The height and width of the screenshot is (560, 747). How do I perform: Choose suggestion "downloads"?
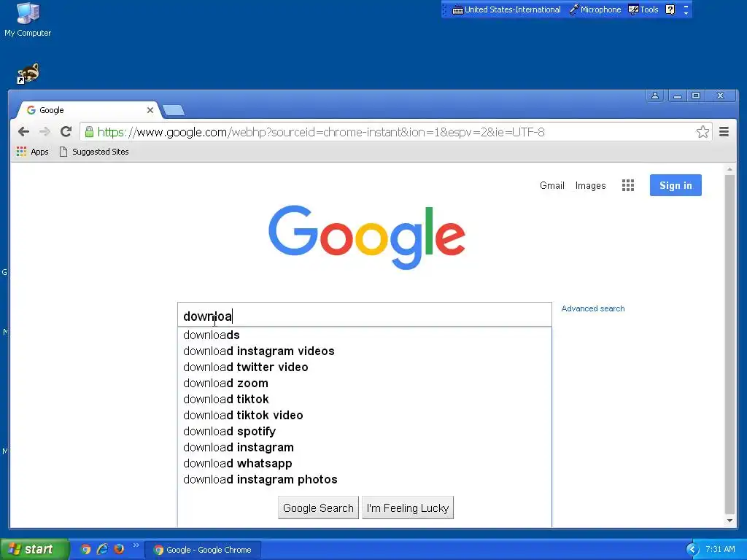click(x=365, y=335)
